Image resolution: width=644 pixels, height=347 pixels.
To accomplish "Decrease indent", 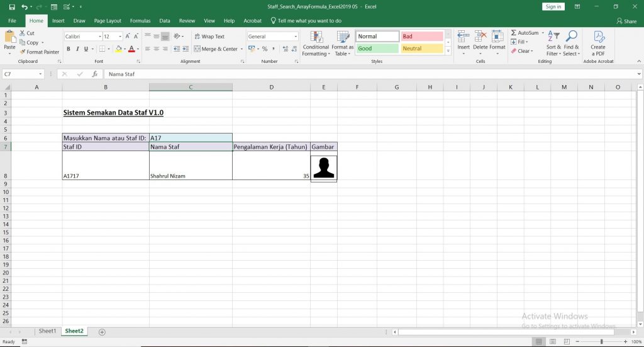I will (177, 49).
